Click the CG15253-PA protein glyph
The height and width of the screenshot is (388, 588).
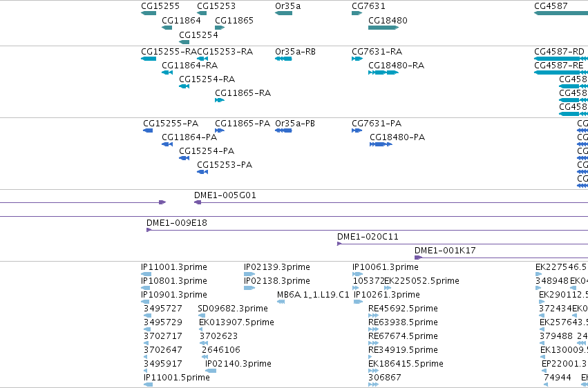tap(202, 173)
